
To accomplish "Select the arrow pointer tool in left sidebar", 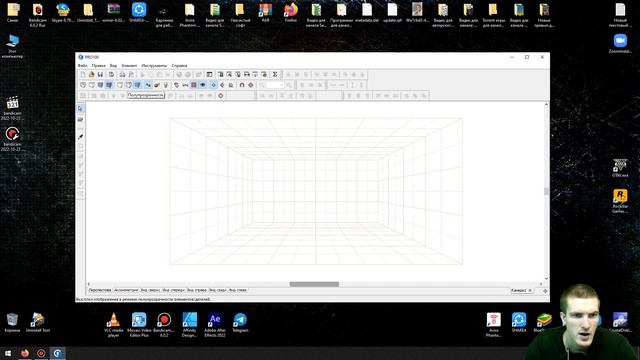I will tap(80, 109).
